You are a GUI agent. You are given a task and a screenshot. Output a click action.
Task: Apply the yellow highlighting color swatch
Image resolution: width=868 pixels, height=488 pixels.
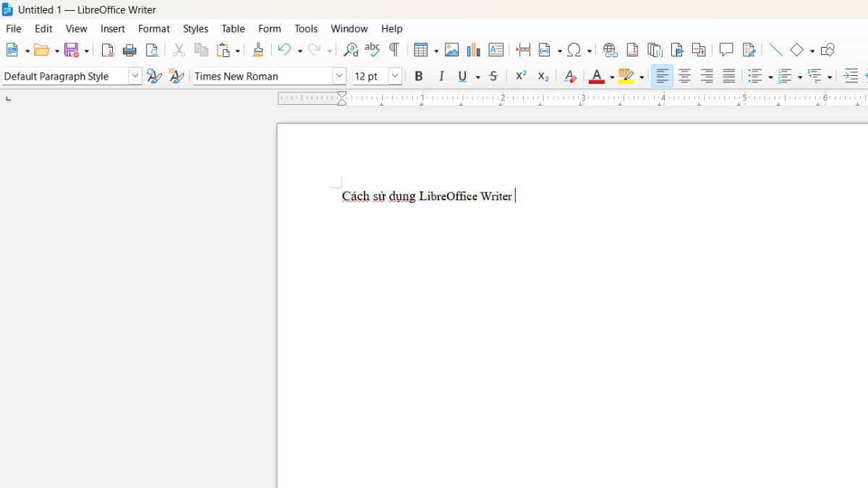(626, 76)
